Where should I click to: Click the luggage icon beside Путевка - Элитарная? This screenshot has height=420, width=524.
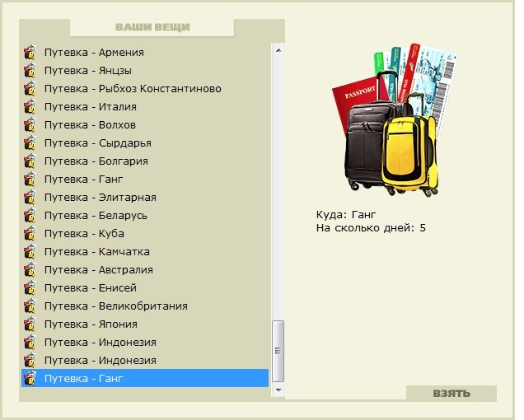point(30,197)
